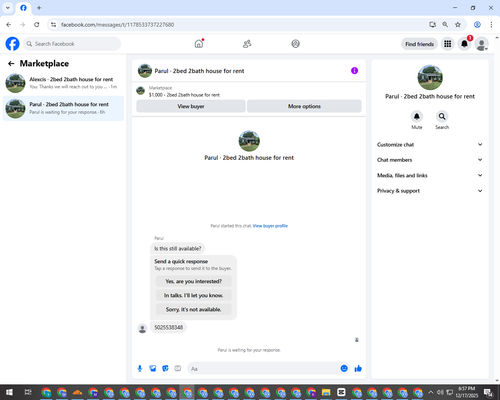
Task: Open the Windows notification center
Action: (488, 392)
